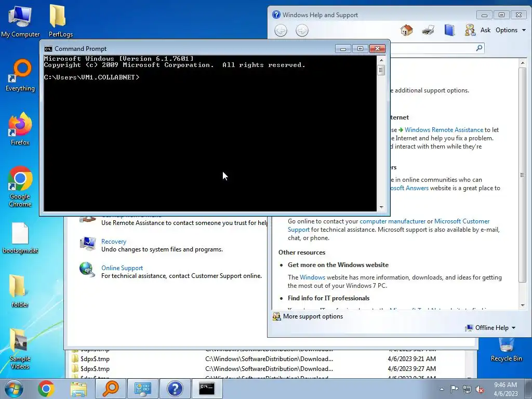This screenshot has height=399, width=532.
Task: Click Command Prompt scrollbar up arrow
Action: pyautogui.click(x=381, y=60)
